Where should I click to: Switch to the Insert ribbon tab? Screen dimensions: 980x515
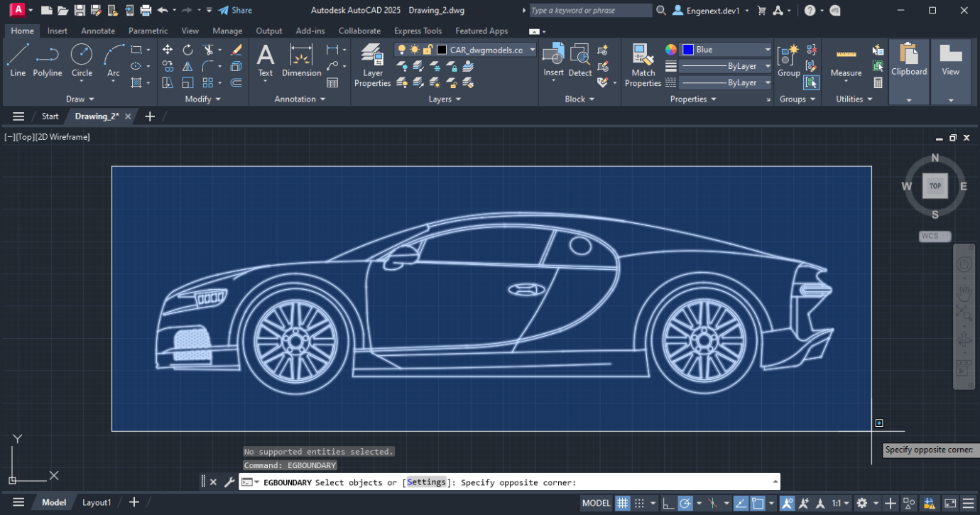58,31
